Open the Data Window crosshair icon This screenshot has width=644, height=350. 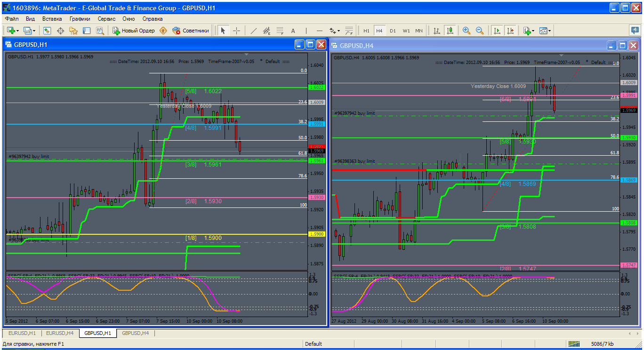click(x=60, y=31)
